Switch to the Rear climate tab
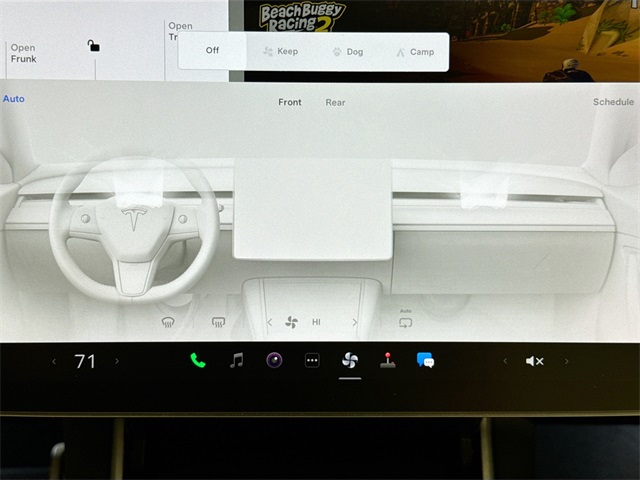The width and height of the screenshot is (640, 480). 335,102
